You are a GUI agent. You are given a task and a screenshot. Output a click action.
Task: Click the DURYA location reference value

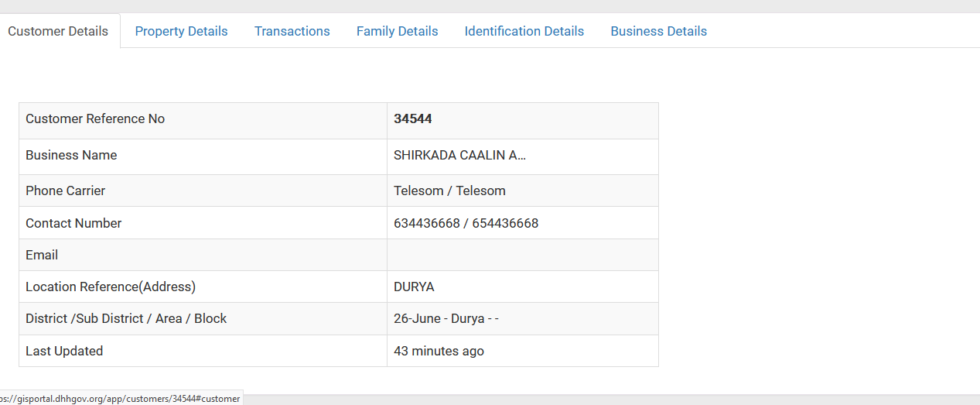click(414, 287)
